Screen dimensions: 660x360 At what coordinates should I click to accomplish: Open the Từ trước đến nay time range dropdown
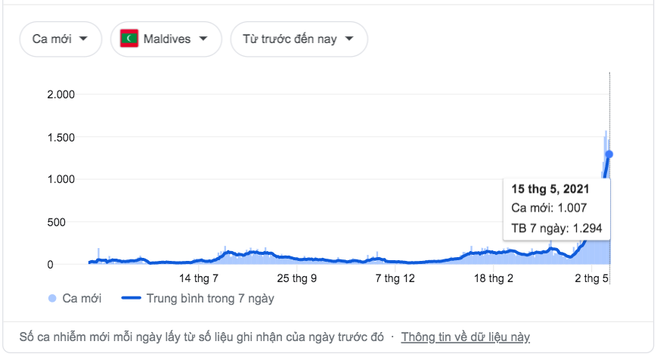299,39
